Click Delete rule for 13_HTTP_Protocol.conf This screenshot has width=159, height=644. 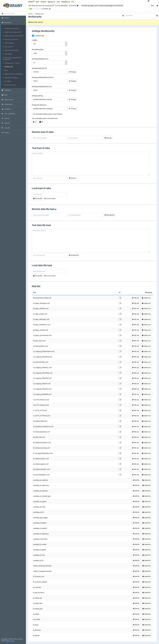[x=146, y=400]
